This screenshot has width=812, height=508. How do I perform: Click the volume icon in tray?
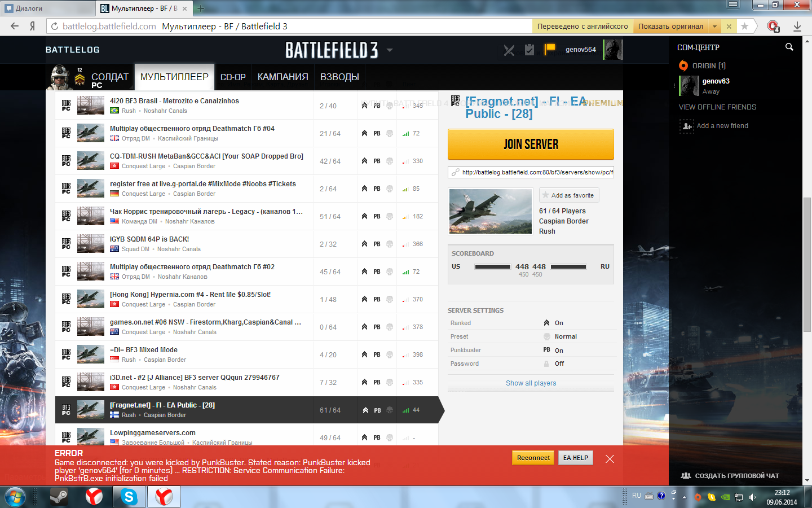[752, 497]
